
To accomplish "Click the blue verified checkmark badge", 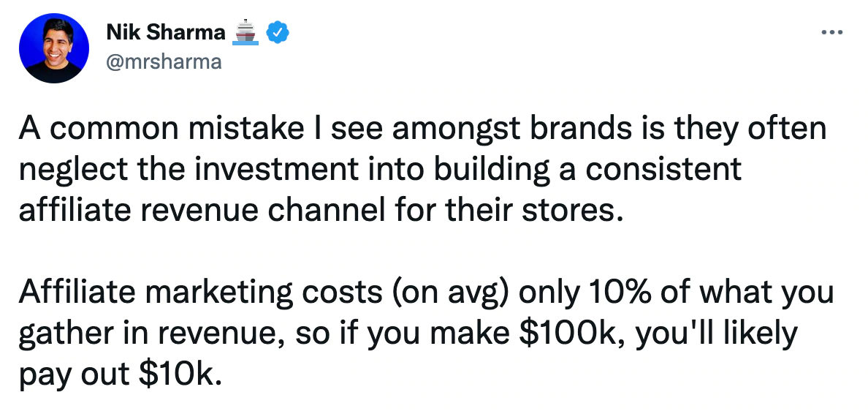I will 279,32.
